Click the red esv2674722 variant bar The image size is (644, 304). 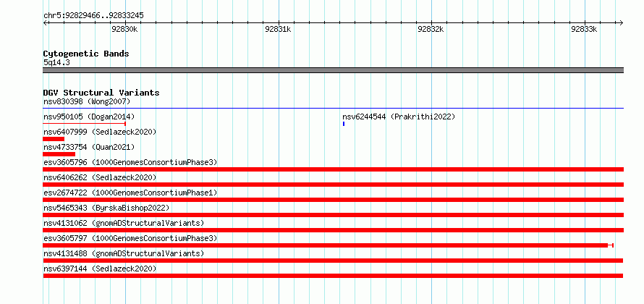[333, 200]
